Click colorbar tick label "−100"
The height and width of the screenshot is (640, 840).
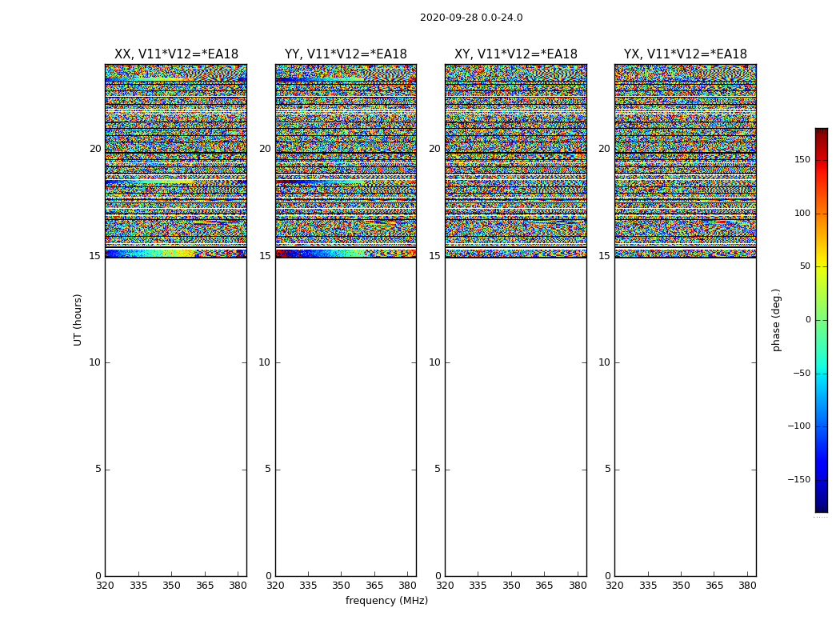point(798,426)
